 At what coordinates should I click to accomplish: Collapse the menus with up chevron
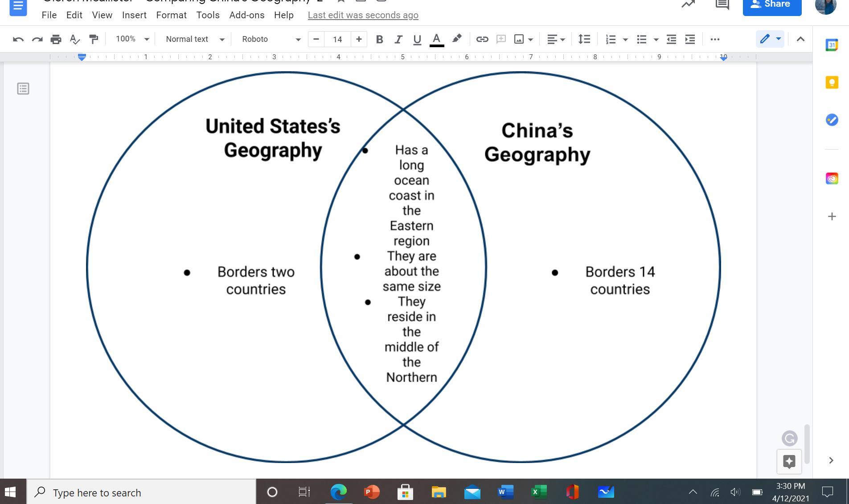click(x=800, y=39)
